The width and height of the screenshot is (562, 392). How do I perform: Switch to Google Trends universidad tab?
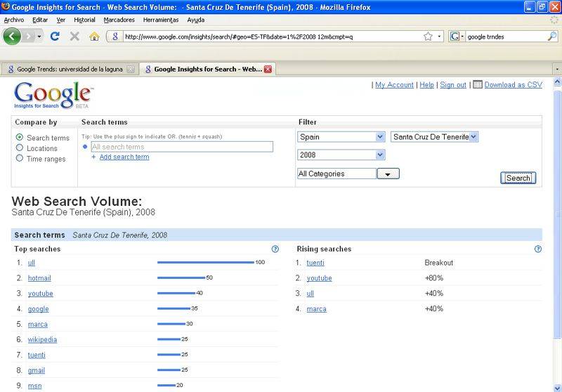tap(68, 69)
